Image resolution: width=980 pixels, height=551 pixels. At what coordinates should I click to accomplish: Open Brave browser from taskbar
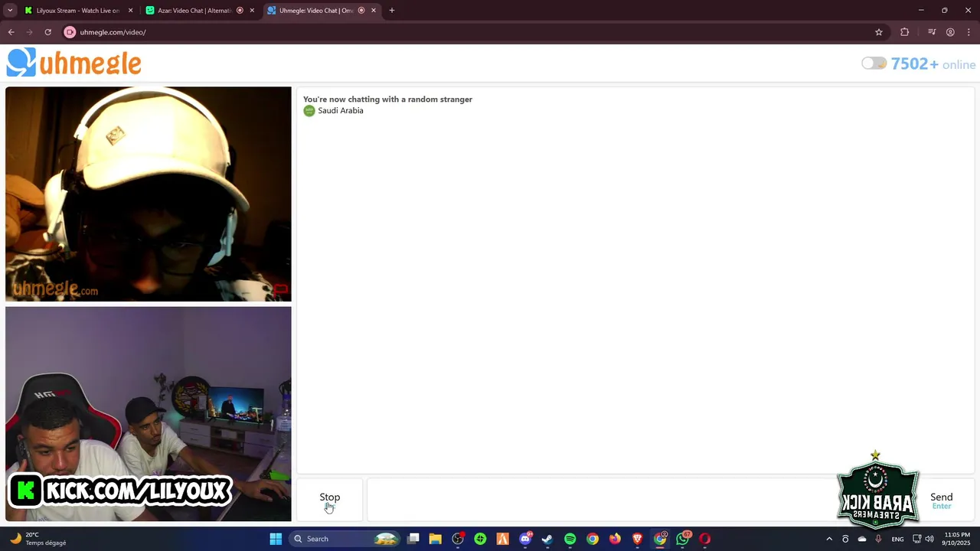pyautogui.click(x=637, y=539)
